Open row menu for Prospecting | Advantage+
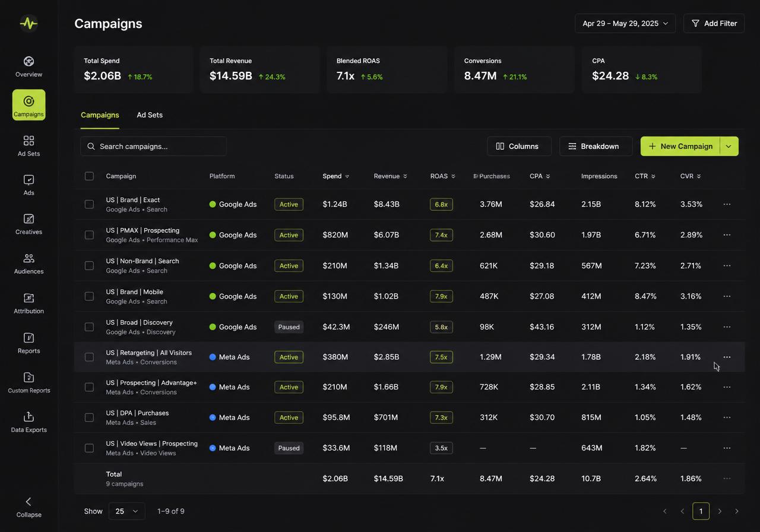This screenshot has height=532, width=760. 727,387
